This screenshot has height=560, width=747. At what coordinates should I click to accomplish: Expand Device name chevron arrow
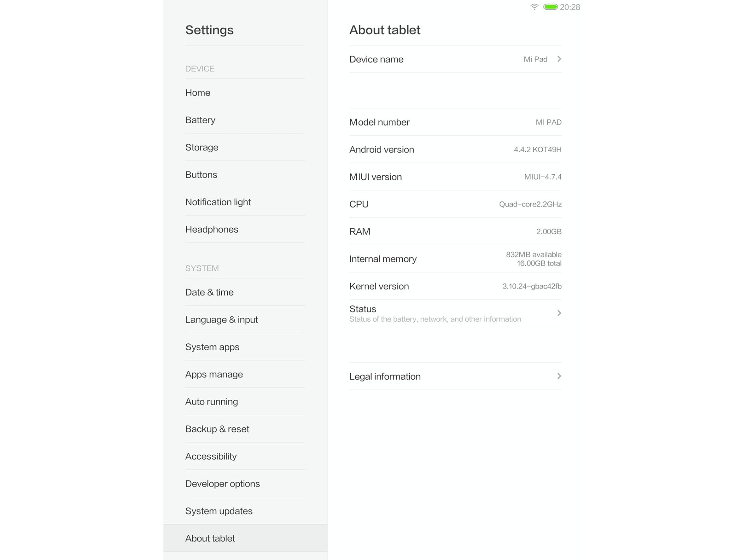coord(559,59)
